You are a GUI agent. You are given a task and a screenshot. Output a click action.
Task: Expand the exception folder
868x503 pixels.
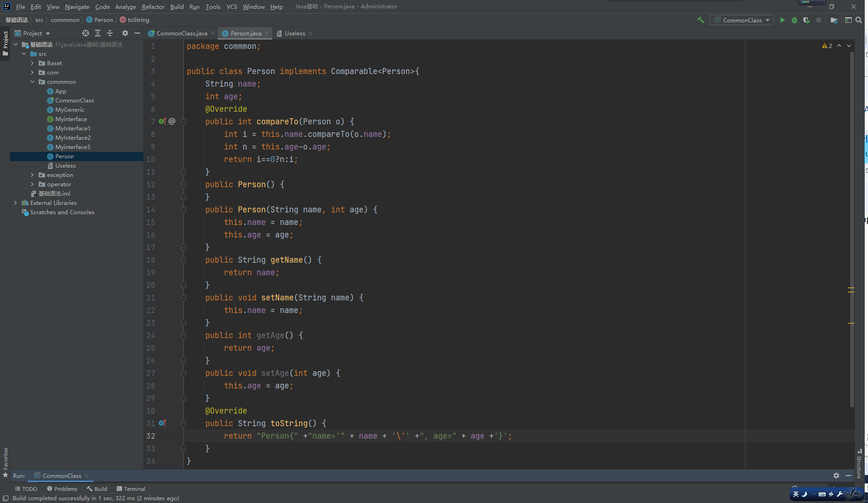(33, 175)
